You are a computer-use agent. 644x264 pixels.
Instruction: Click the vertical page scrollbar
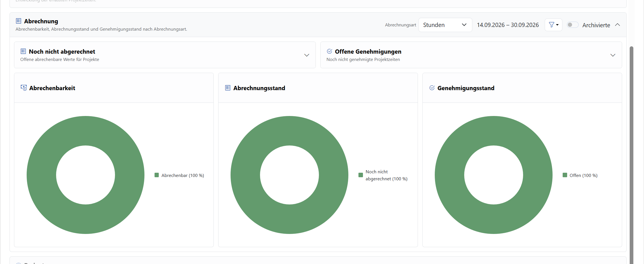tap(631, 154)
